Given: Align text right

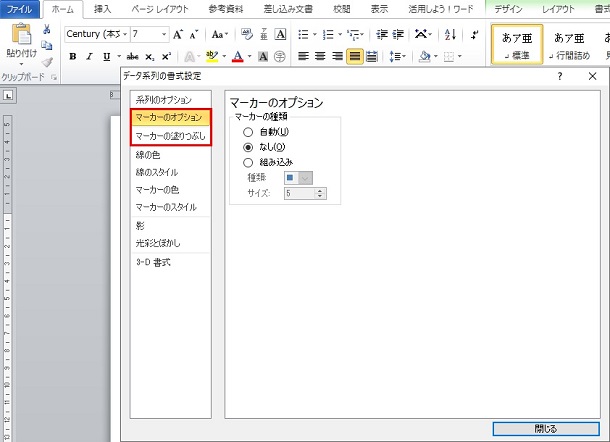Looking at the screenshot, I should pyautogui.click(x=337, y=57).
